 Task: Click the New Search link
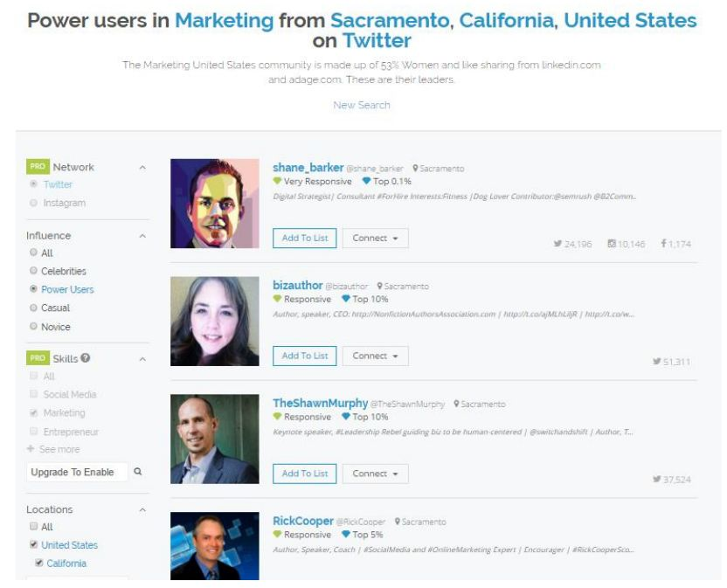pyautogui.click(x=362, y=105)
